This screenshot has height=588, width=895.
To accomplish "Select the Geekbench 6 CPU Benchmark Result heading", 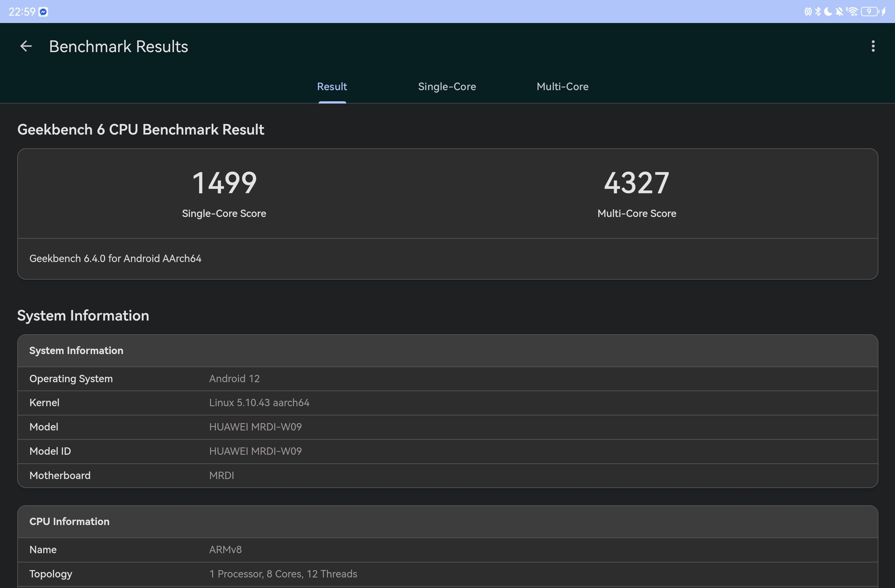I will pyautogui.click(x=141, y=130).
